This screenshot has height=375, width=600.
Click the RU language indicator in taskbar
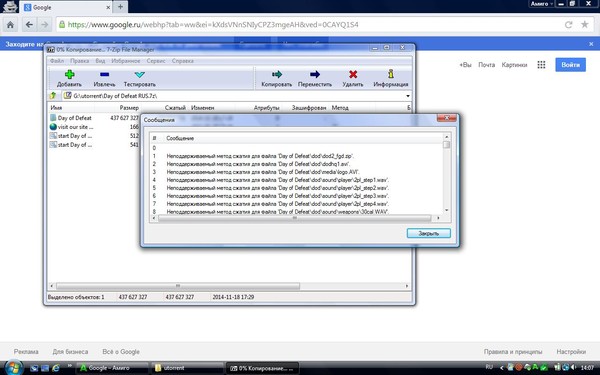[489, 367]
